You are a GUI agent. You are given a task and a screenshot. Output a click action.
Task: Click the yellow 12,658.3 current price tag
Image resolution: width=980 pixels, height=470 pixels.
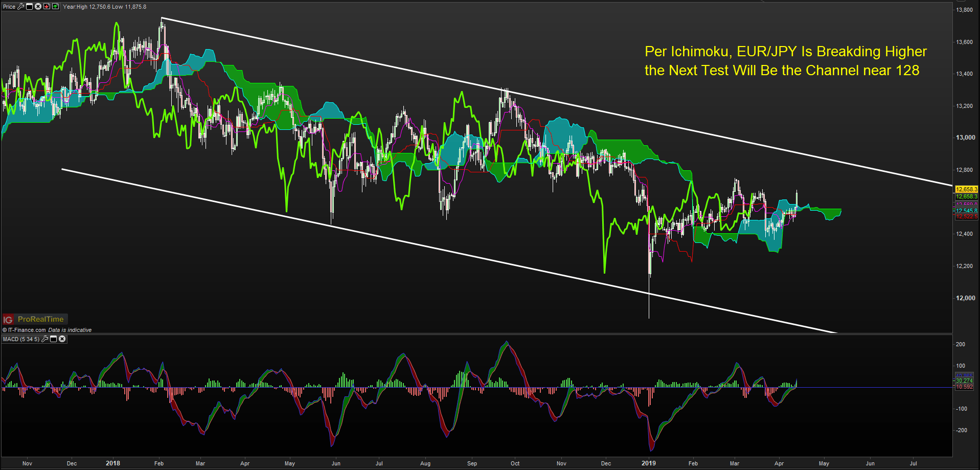tap(966, 189)
